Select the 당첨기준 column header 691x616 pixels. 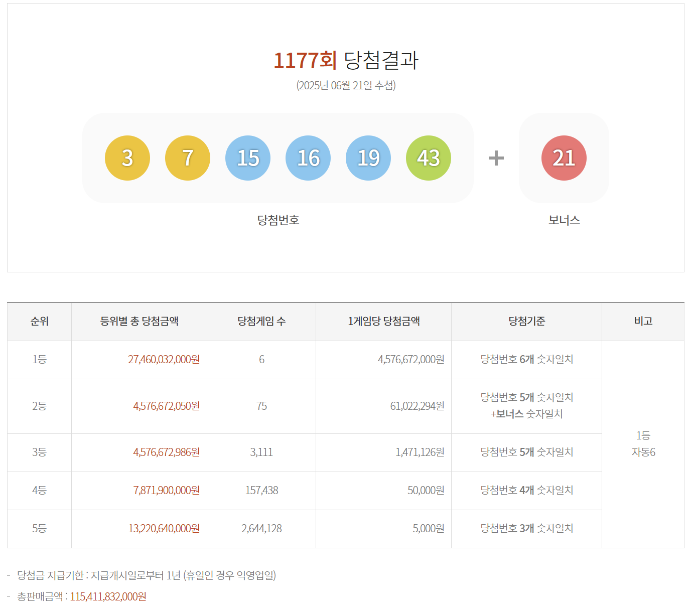pos(526,322)
